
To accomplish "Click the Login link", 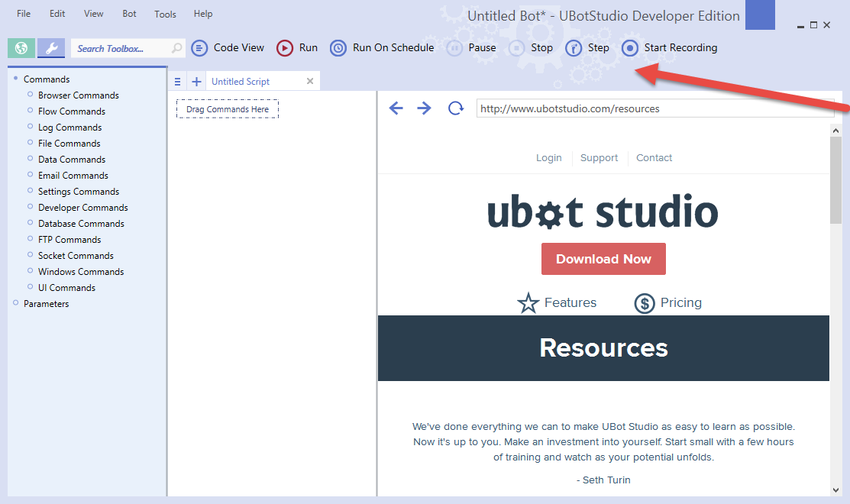I will click(x=549, y=158).
